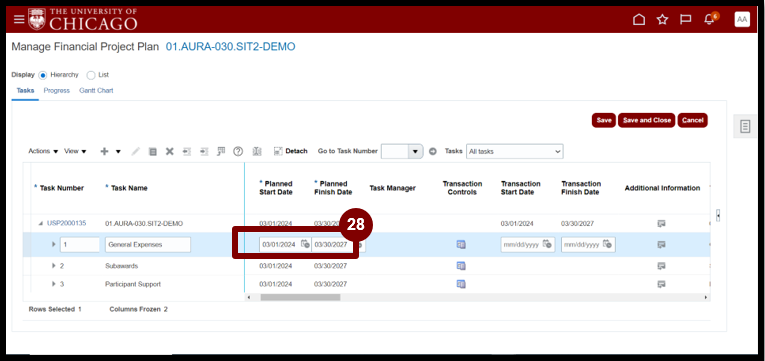
Task: Click the Edit pencil toolbar icon
Action: [x=136, y=151]
